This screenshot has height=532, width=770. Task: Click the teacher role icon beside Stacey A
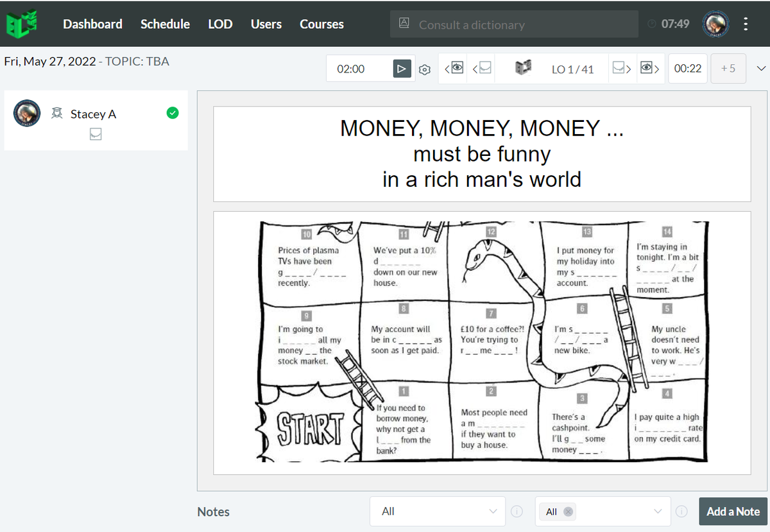(58, 114)
